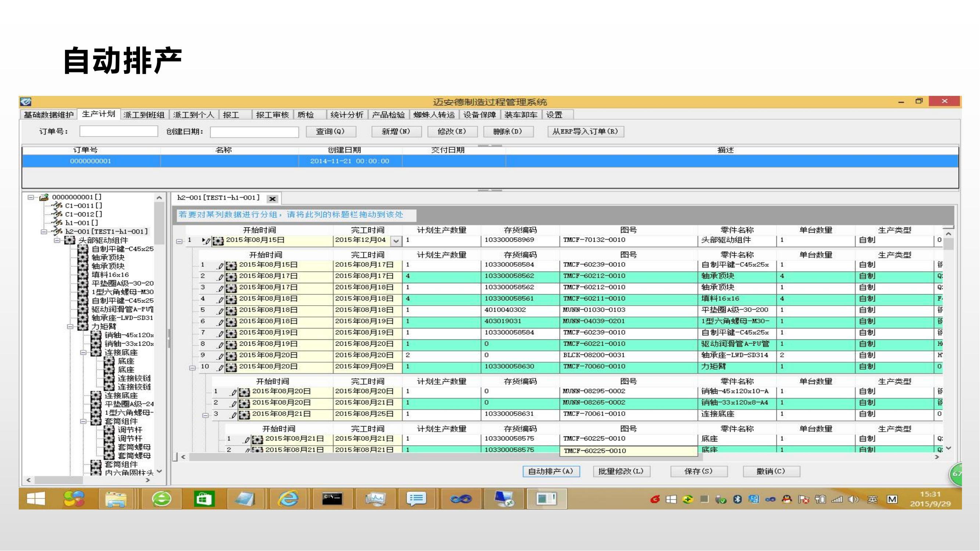Close the h2-001[TEST1-h1-001] document tab

272,199
